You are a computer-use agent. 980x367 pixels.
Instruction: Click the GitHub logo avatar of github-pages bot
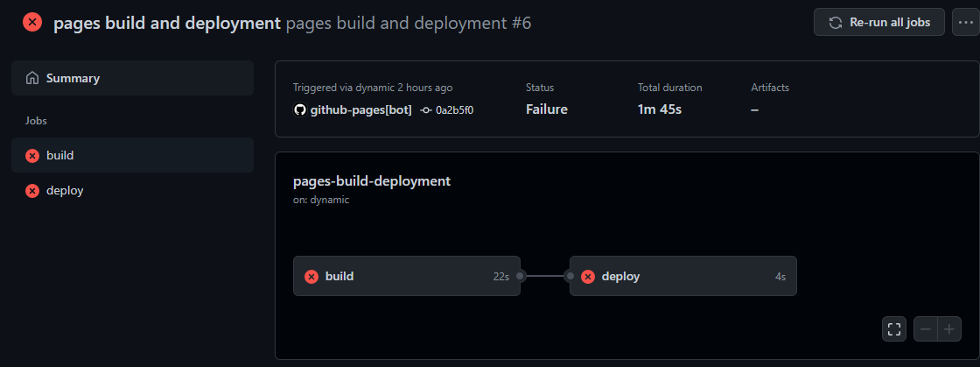300,110
